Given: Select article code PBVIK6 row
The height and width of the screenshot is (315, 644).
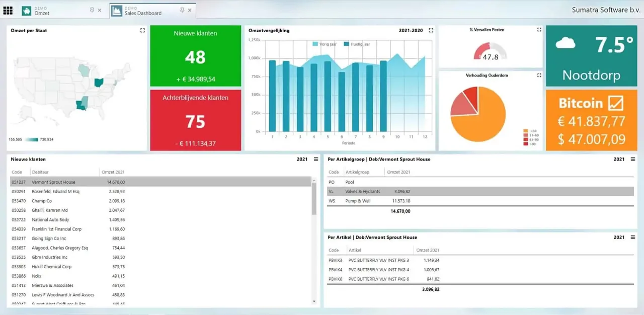Looking at the screenshot, I should [480, 279].
